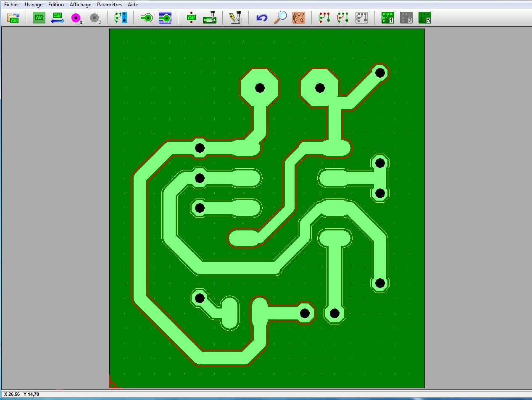Click the milling cutter tool icon
The width and height of the screenshot is (532, 400).
(210, 18)
